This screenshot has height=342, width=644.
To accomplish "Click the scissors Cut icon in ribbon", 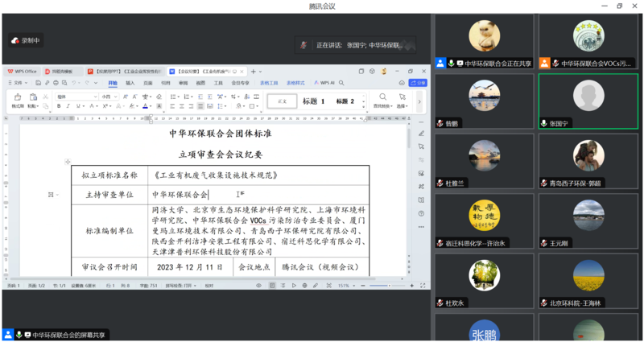I will 45,97.
